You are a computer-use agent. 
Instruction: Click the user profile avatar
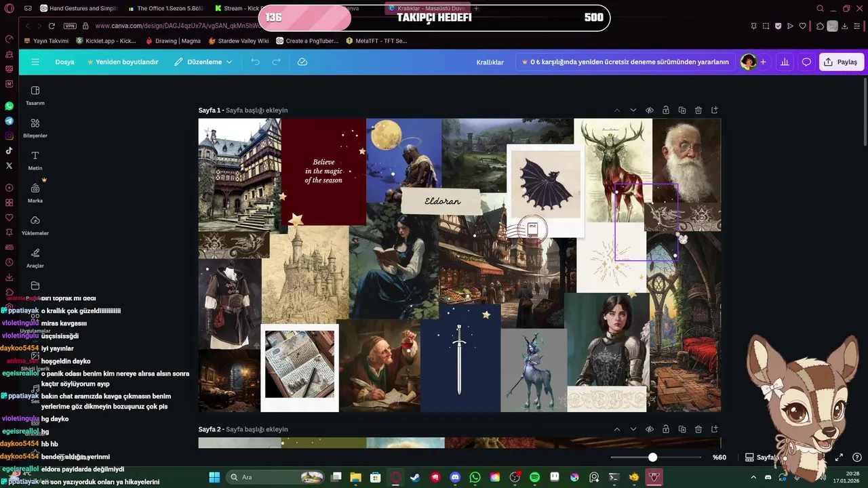tap(749, 62)
